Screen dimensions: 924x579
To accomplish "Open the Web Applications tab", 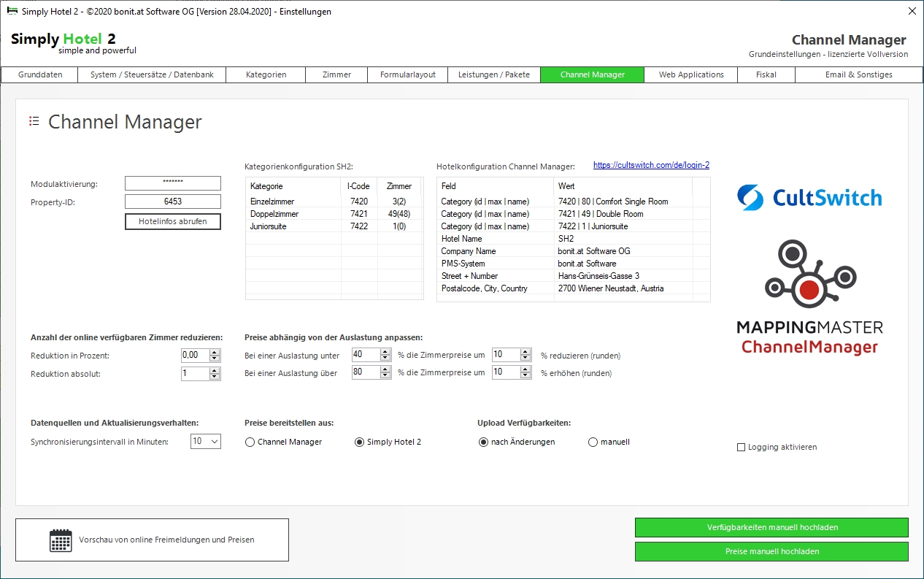I will click(x=691, y=74).
